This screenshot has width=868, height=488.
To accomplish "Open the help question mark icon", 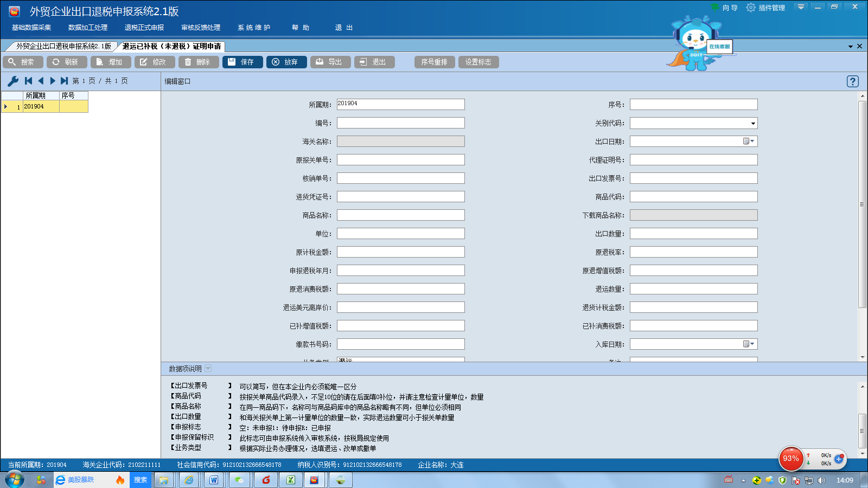I will [x=852, y=81].
